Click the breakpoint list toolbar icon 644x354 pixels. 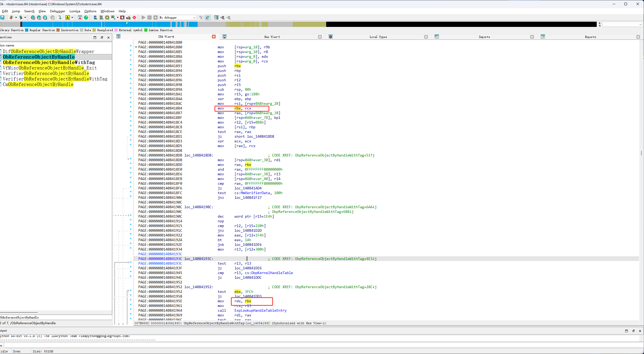pos(216,18)
